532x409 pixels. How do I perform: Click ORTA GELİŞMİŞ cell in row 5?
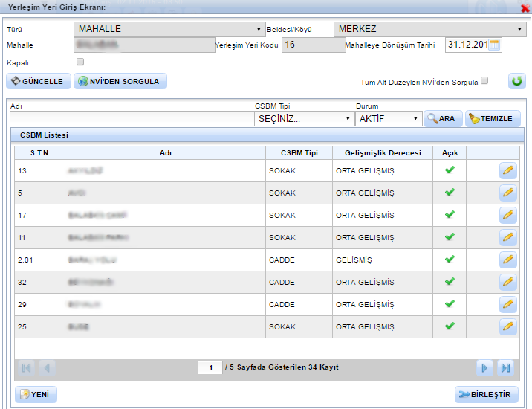click(383, 193)
